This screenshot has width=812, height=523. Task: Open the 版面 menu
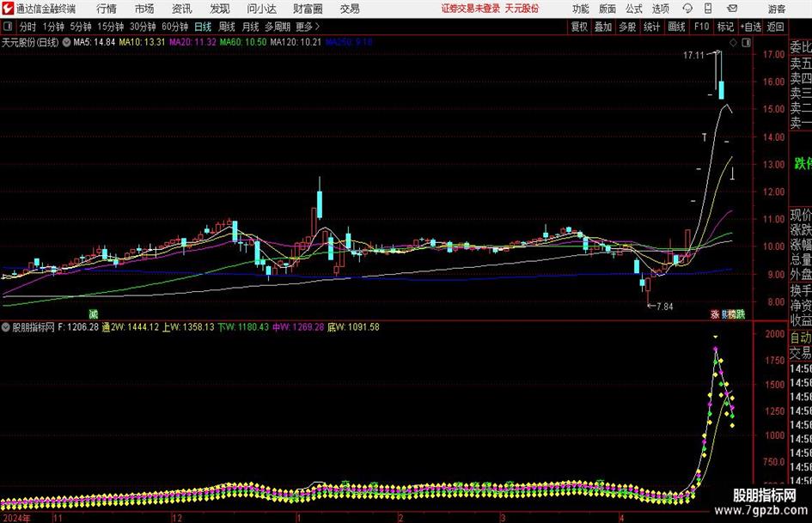607,9
